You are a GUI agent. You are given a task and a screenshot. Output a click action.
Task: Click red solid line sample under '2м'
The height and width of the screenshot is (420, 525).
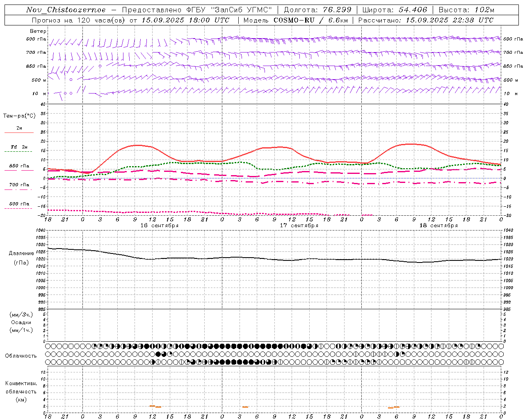(x=19, y=132)
